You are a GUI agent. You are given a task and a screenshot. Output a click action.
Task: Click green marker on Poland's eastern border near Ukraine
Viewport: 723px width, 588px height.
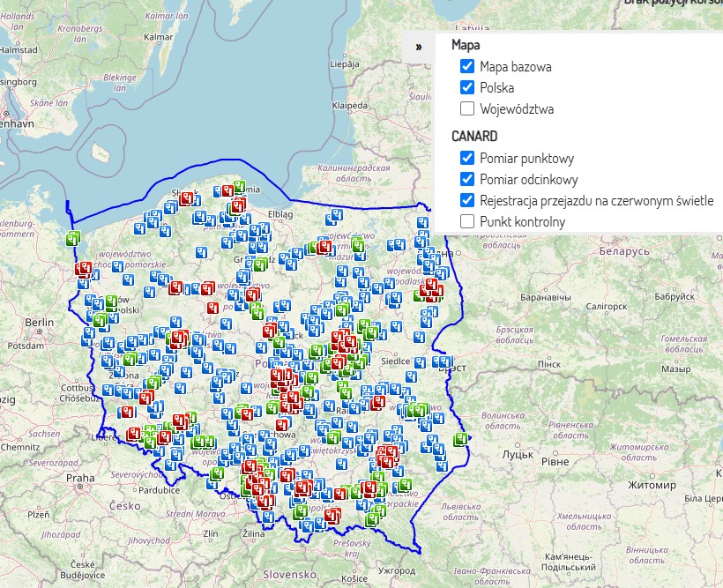(x=460, y=439)
